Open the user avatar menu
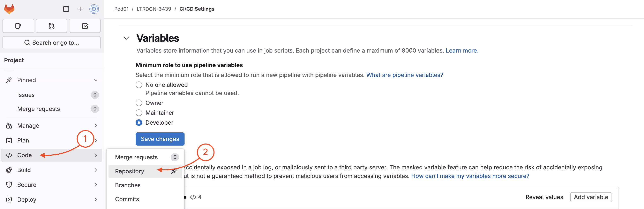This screenshot has width=644, height=209. 94,9
